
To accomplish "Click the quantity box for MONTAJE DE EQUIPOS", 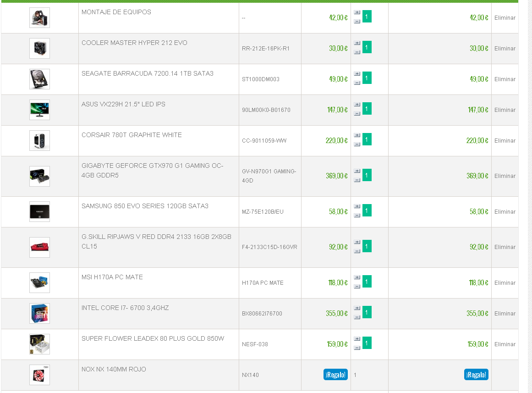I will pos(367,17).
